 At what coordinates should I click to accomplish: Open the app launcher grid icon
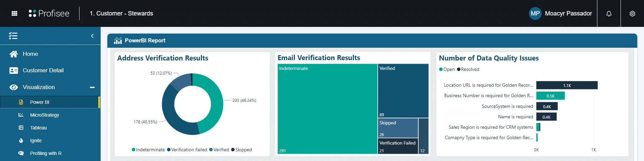click(x=14, y=13)
